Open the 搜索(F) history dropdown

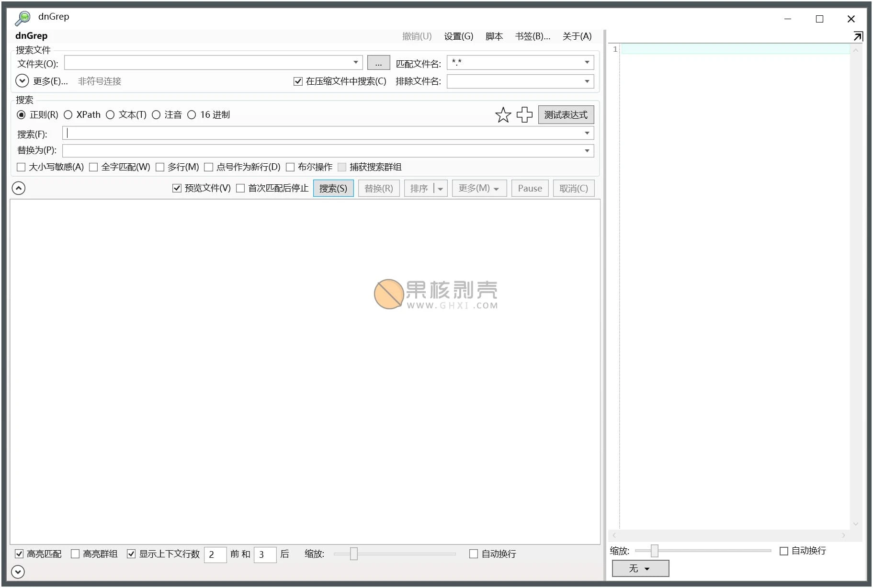[588, 133]
